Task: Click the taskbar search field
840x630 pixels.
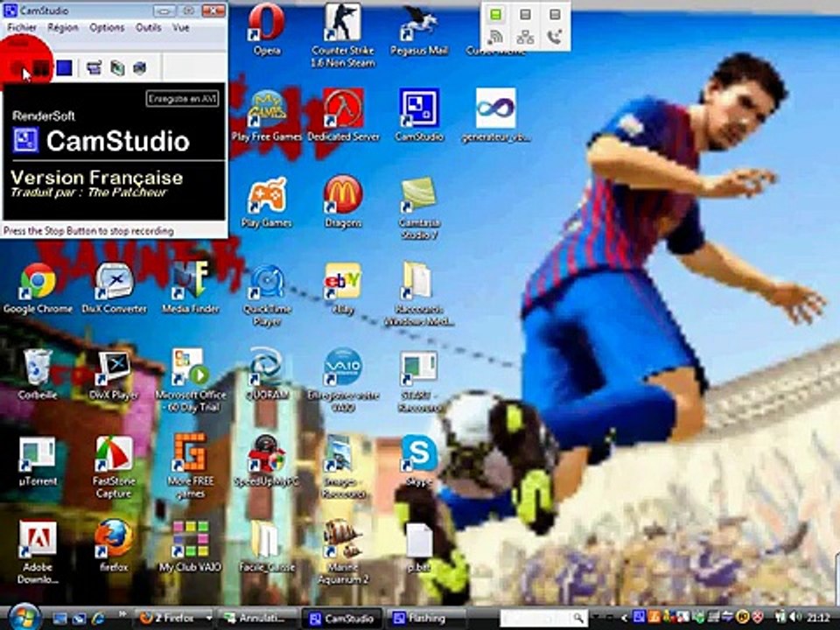Action: click(x=542, y=618)
